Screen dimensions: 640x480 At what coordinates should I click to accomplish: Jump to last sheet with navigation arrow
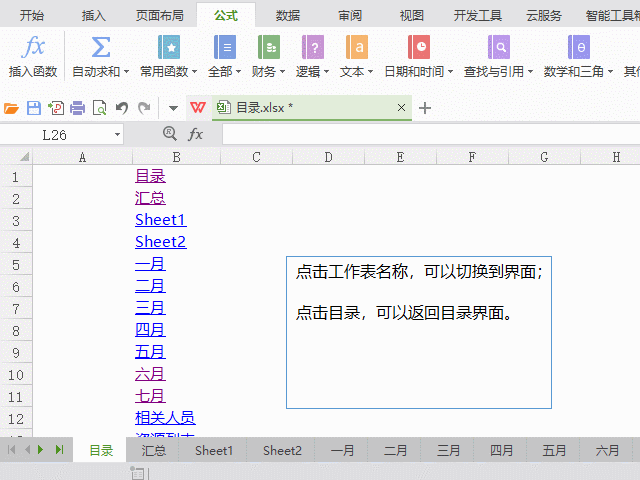coord(60,451)
